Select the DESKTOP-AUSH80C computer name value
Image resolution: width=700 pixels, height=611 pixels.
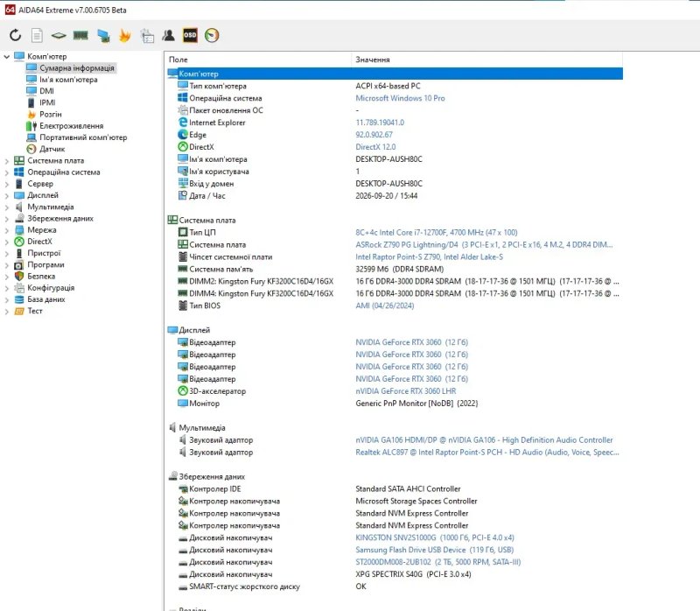[x=388, y=159]
